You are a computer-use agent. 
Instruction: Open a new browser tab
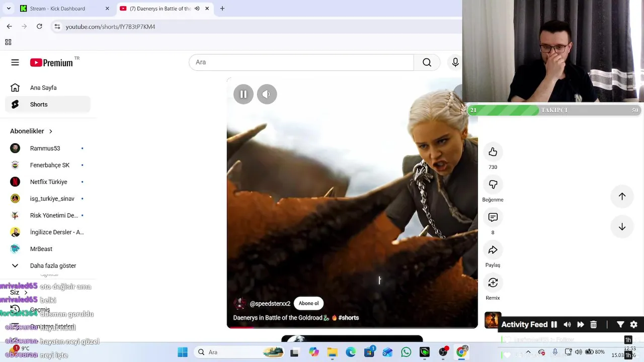pos(222,9)
